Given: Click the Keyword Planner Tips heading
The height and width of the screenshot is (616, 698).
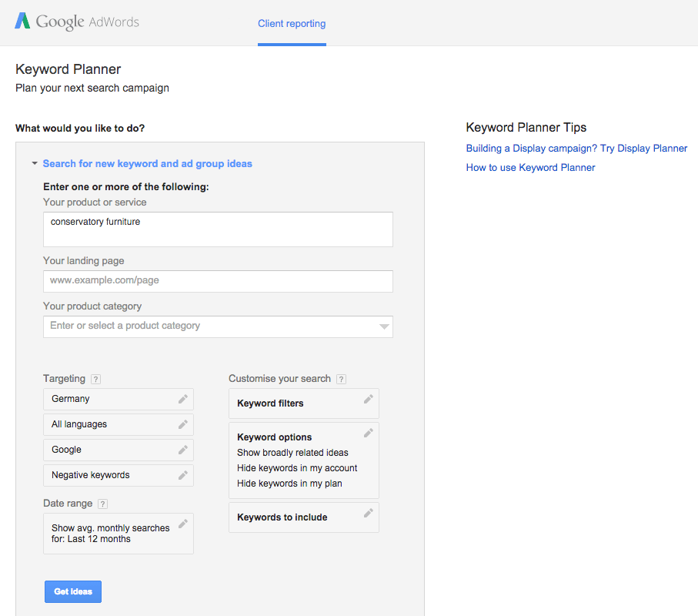Looking at the screenshot, I should [x=526, y=127].
